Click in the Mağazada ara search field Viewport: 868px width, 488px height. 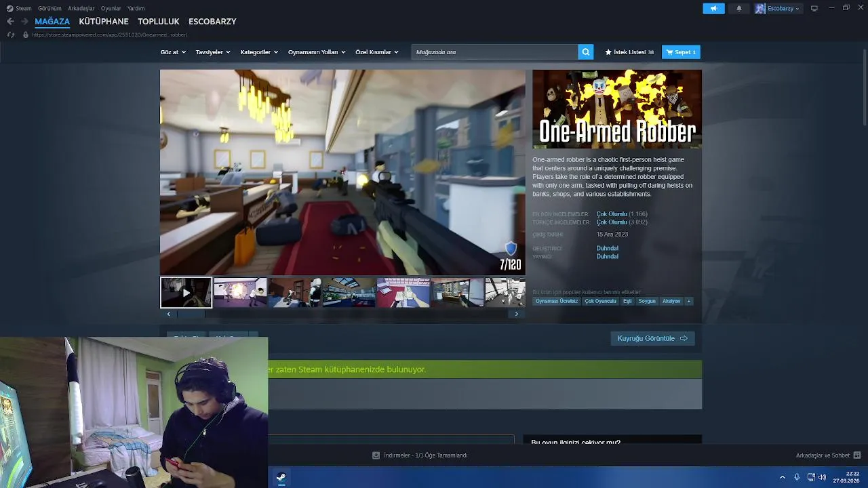click(495, 52)
